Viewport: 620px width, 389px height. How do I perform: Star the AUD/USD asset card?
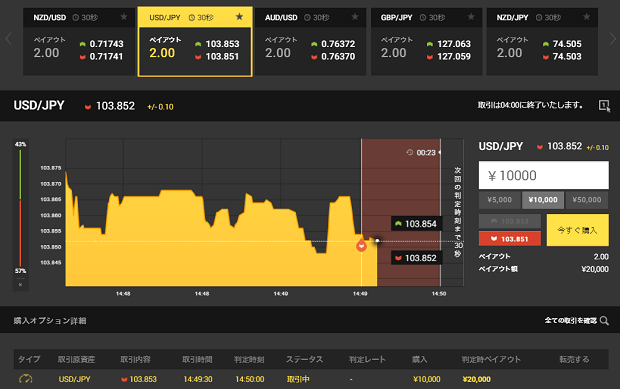[355, 17]
